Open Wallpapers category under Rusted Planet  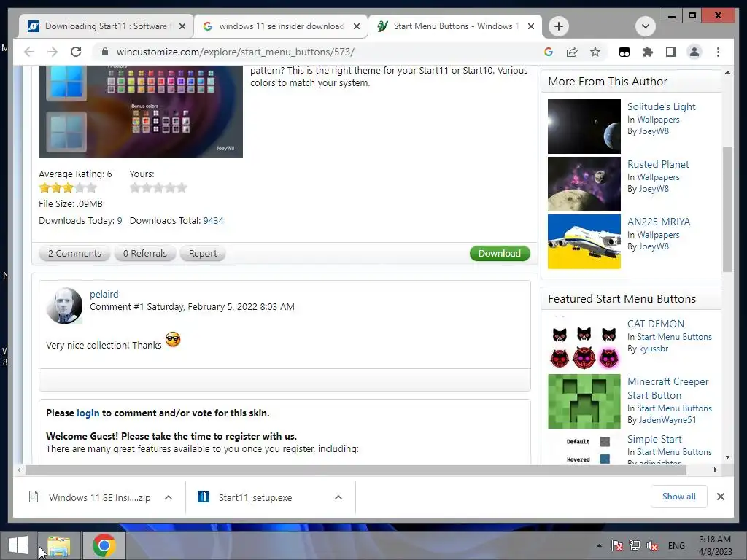click(659, 177)
